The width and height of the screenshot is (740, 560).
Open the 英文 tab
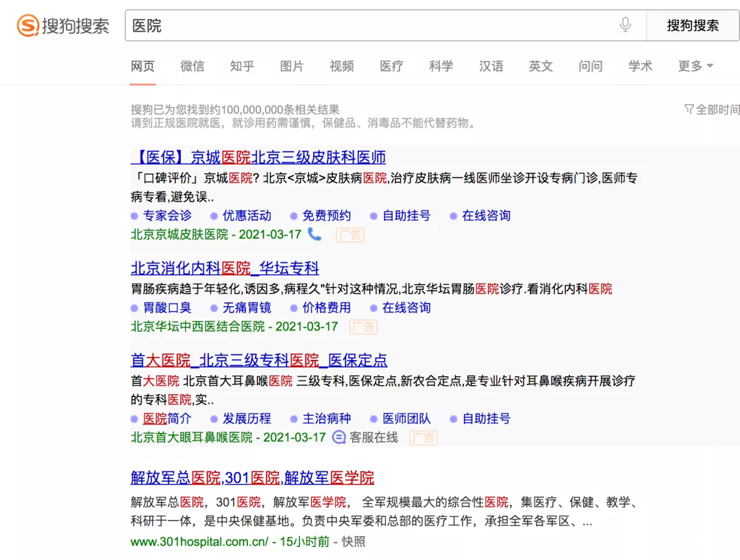[x=541, y=66]
